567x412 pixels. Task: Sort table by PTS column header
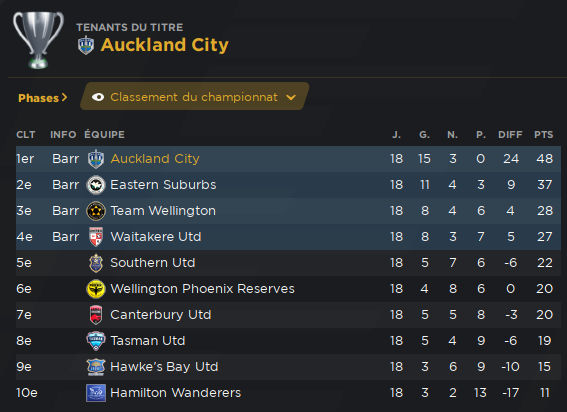coord(543,135)
